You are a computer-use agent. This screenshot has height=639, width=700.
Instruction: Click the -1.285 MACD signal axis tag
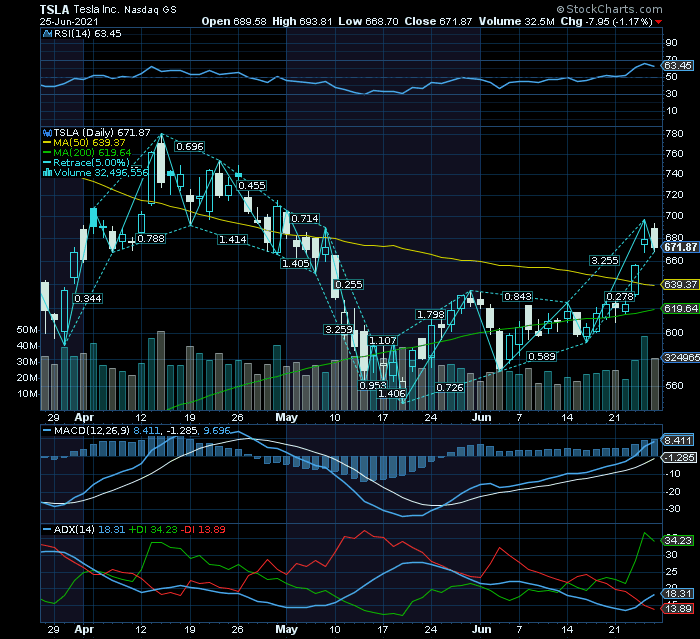click(679, 458)
